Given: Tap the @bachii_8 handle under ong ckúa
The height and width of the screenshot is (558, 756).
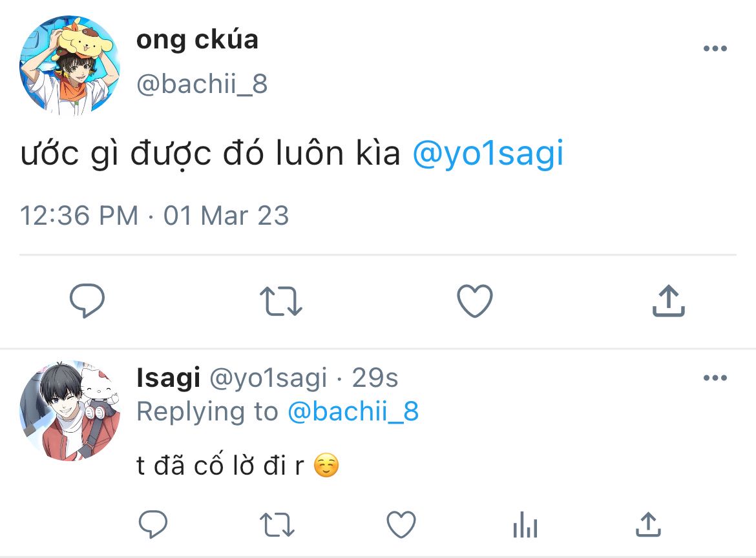Looking at the screenshot, I should [202, 85].
